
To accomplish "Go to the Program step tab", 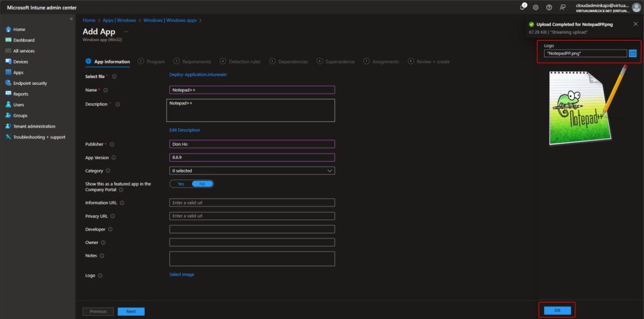I will (x=152, y=62).
